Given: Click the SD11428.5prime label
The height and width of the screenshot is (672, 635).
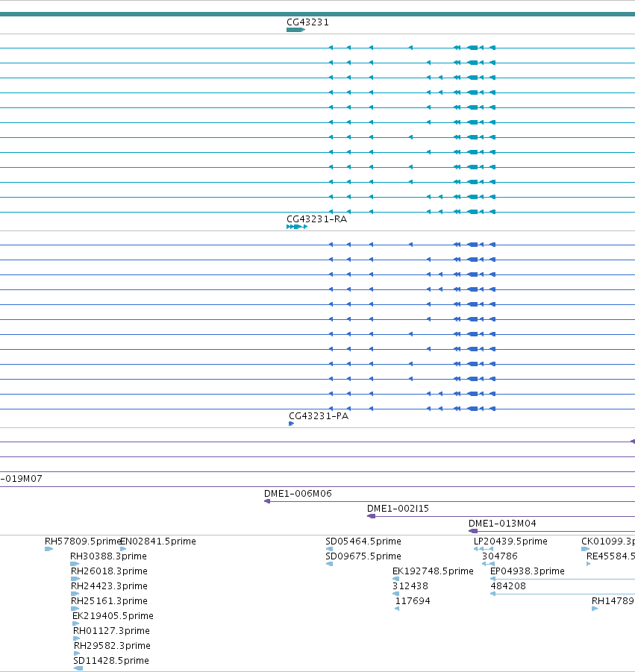Looking at the screenshot, I should 111,661.
